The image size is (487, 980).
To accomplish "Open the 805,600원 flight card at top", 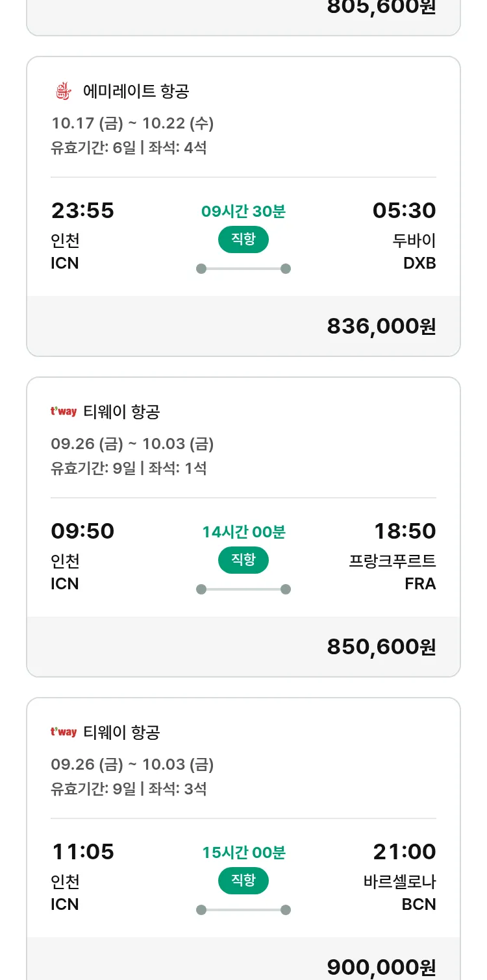I will [x=381, y=9].
